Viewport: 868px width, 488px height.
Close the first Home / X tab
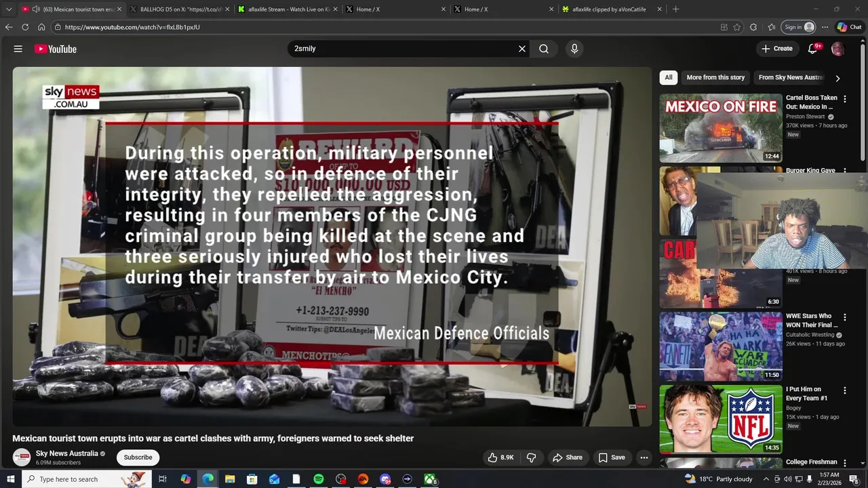(x=443, y=9)
